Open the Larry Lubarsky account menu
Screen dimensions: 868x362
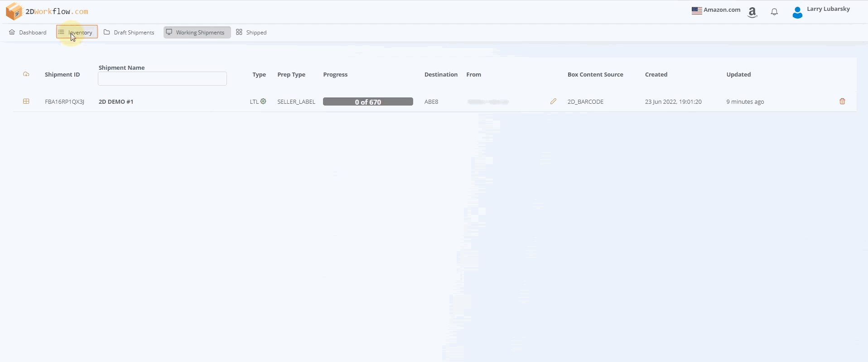tap(828, 9)
